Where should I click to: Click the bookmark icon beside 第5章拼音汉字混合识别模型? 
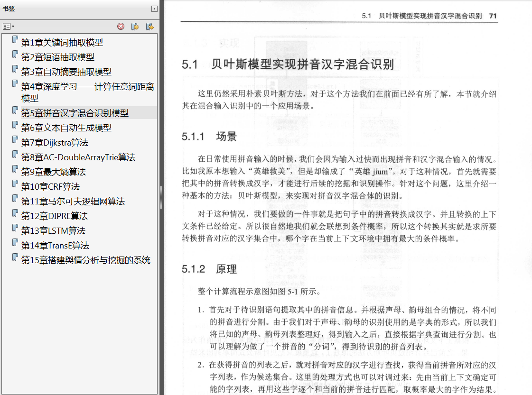[15, 110]
